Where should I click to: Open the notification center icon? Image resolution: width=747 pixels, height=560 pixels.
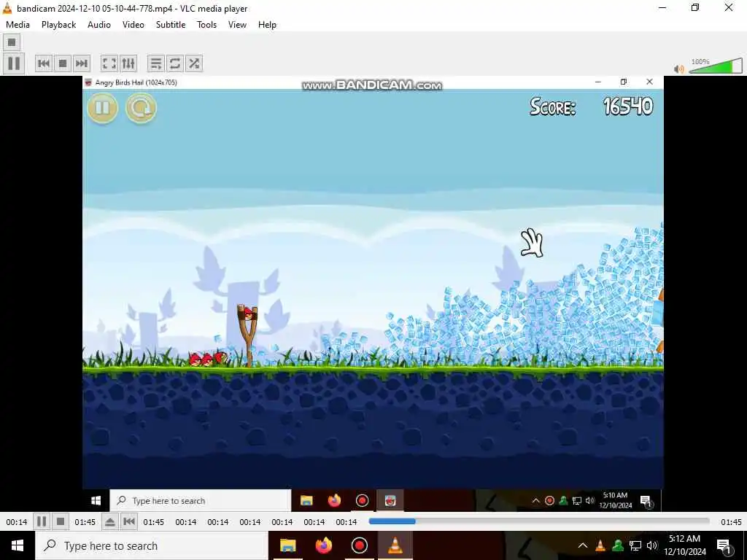tap(724, 546)
